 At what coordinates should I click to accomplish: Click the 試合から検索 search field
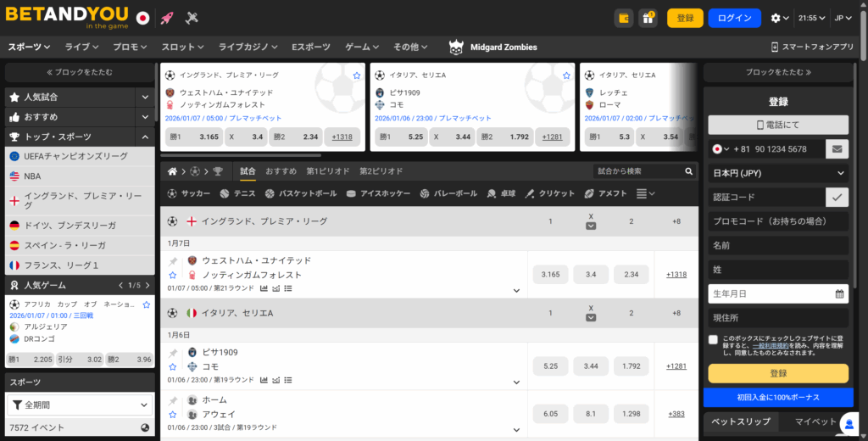tap(638, 171)
